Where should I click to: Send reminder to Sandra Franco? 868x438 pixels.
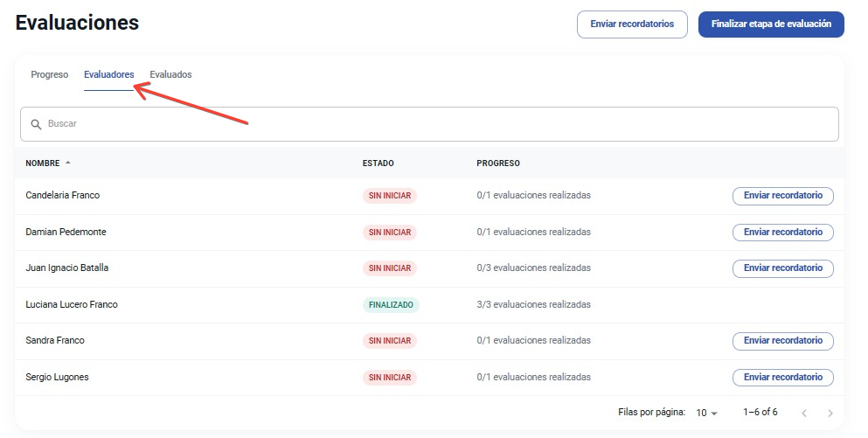click(782, 341)
